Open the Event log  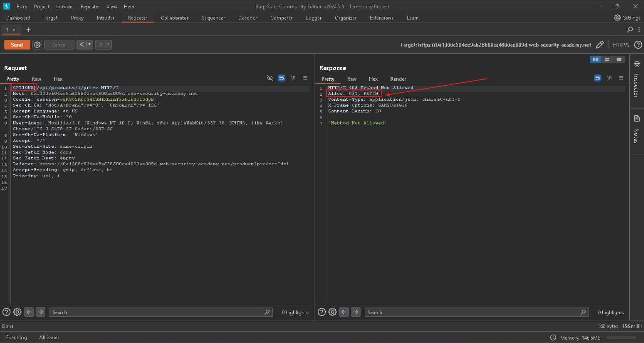point(16,337)
